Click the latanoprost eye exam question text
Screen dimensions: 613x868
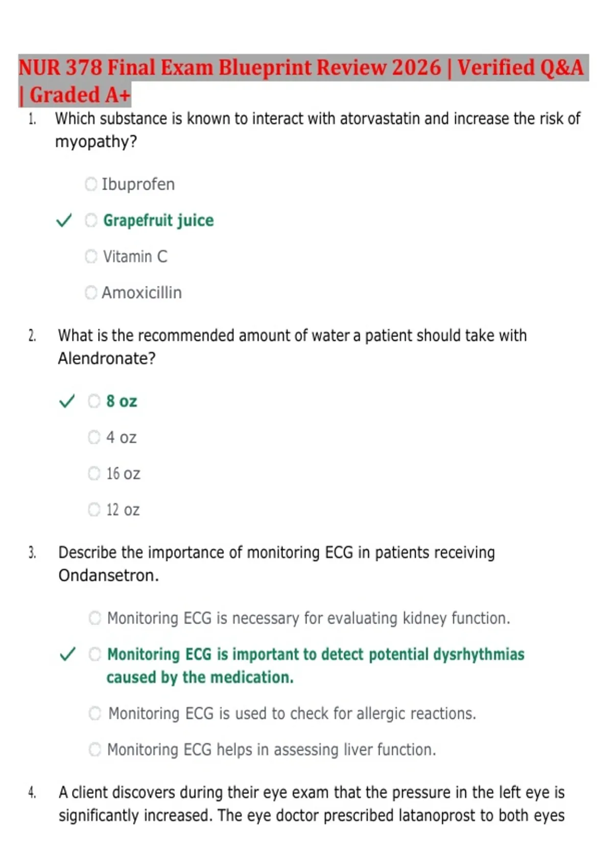(x=312, y=804)
